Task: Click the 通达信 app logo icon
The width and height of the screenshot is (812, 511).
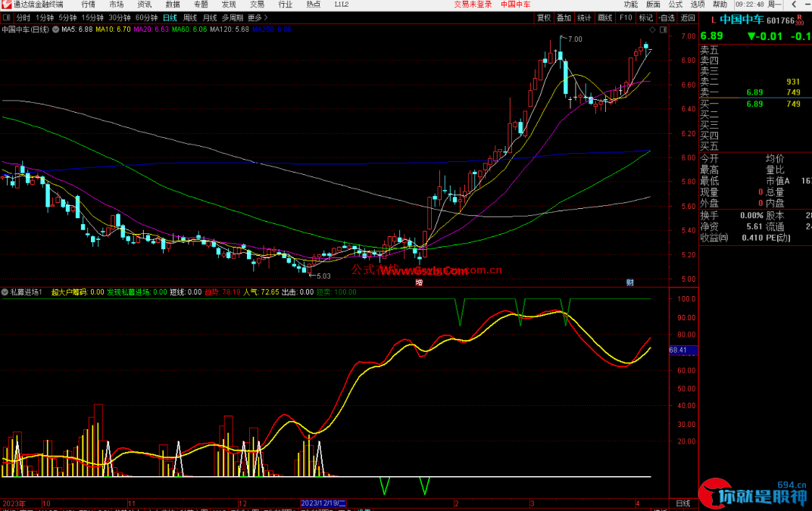Action: (x=6, y=4)
